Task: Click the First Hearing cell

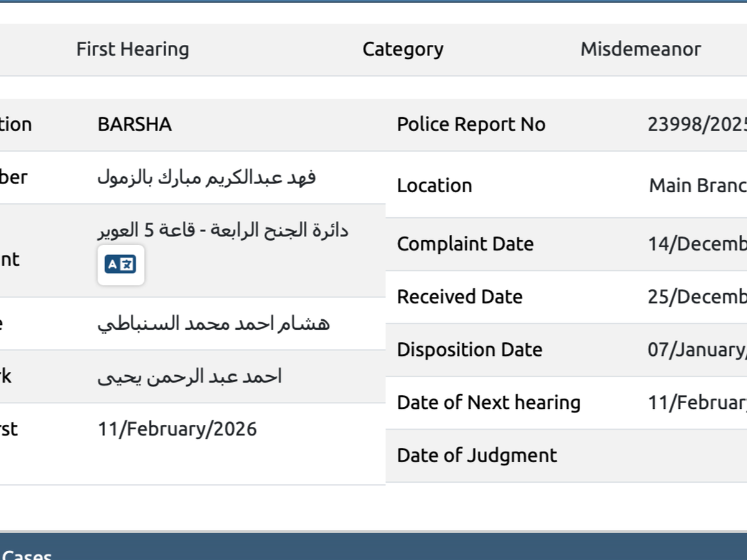Action: tap(133, 50)
